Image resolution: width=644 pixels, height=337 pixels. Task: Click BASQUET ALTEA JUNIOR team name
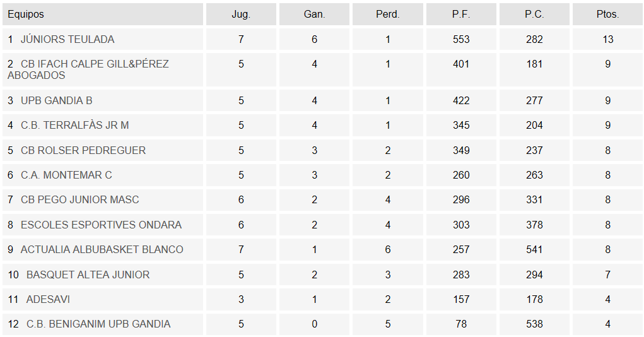tap(88, 275)
